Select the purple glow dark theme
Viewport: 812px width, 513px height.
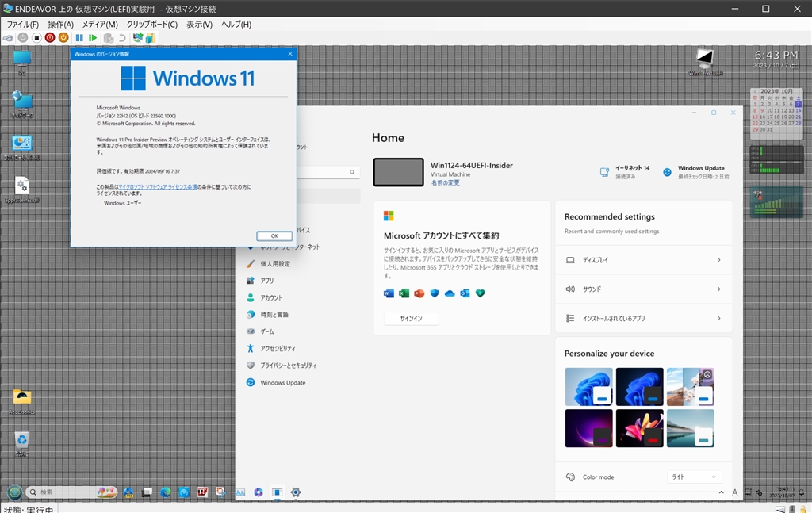point(589,428)
